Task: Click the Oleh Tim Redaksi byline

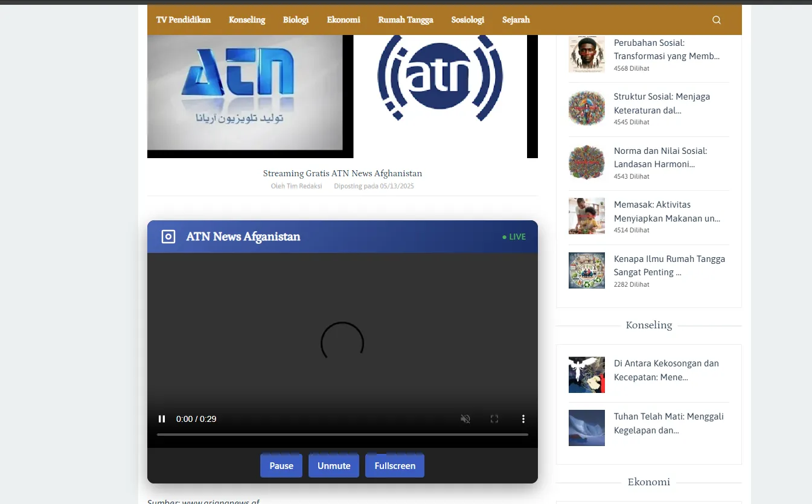Action: 296,186
